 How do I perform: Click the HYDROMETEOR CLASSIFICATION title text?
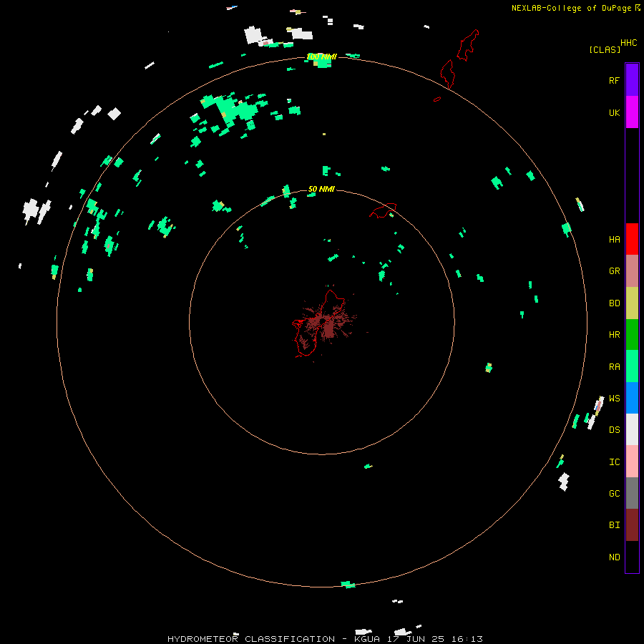pyautogui.click(x=251, y=639)
